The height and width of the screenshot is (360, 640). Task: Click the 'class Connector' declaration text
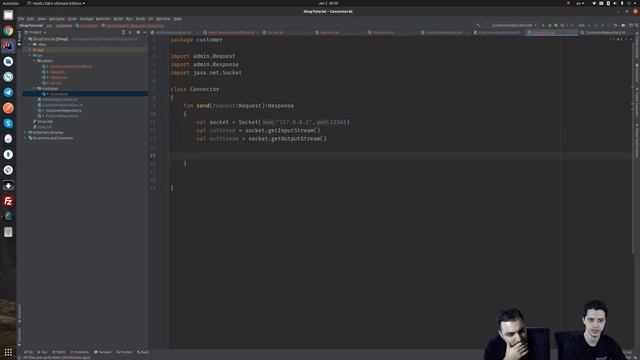coord(195,89)
